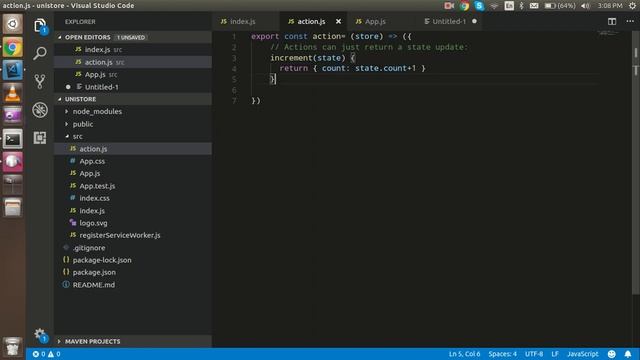This screenshot has width=640, height=360.
Task: Switch to the index.js tab
Action: coord(246,21)
